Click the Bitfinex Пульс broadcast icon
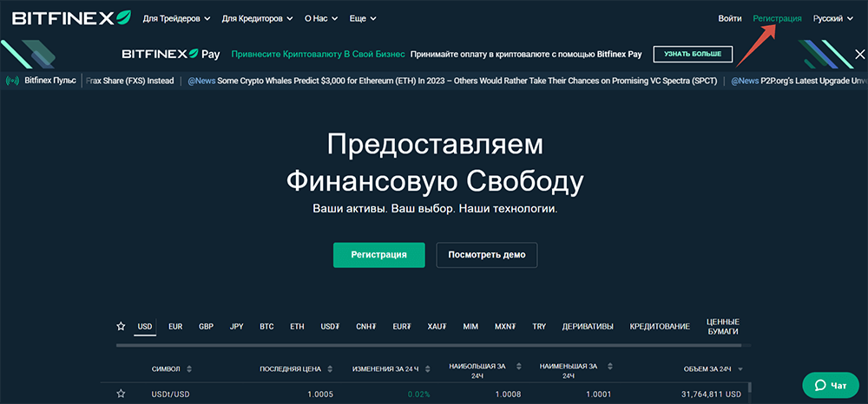 [x=12, y=81]
